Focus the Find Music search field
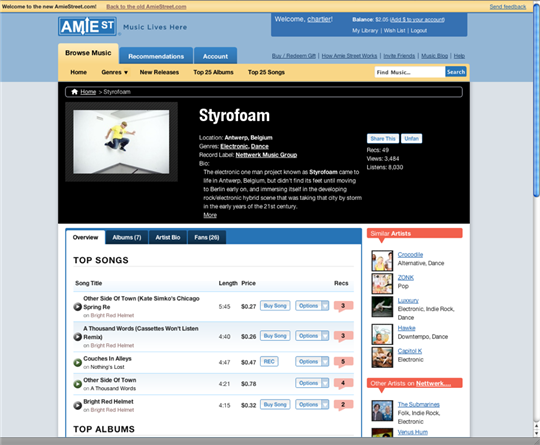 click(410, 72)
